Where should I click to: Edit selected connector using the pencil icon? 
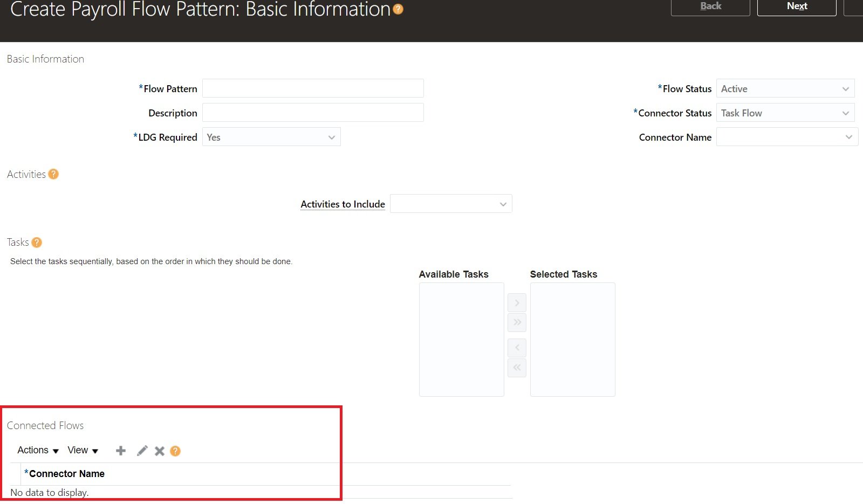click(x=141, y=451)
